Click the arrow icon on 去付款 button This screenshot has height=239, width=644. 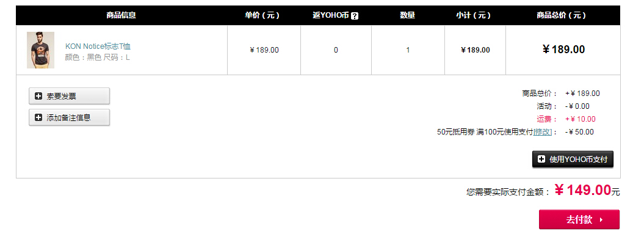pos(601,219)
